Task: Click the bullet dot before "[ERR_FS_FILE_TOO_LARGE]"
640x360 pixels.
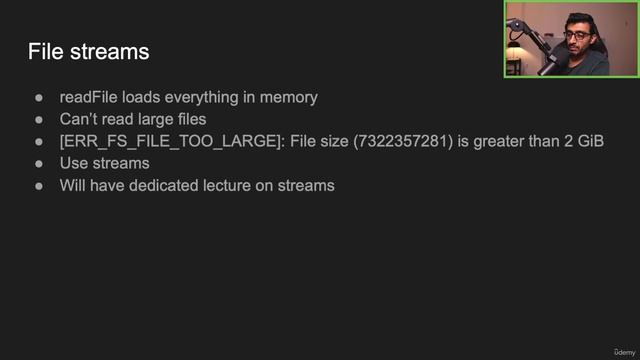Action: (x=39, y=142)
